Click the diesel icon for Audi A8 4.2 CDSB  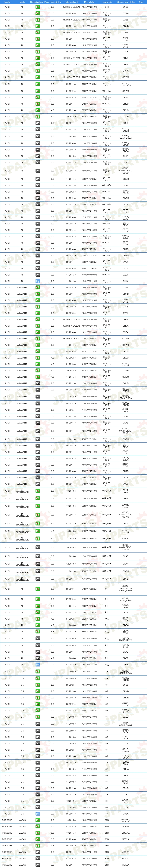click(x=38, y=658)
